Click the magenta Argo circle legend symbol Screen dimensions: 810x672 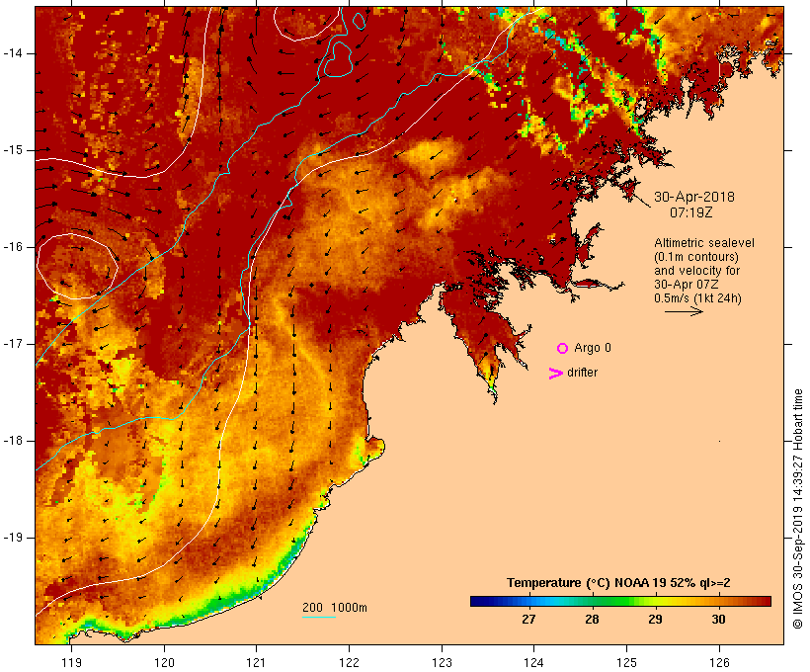tap(563, 349)
